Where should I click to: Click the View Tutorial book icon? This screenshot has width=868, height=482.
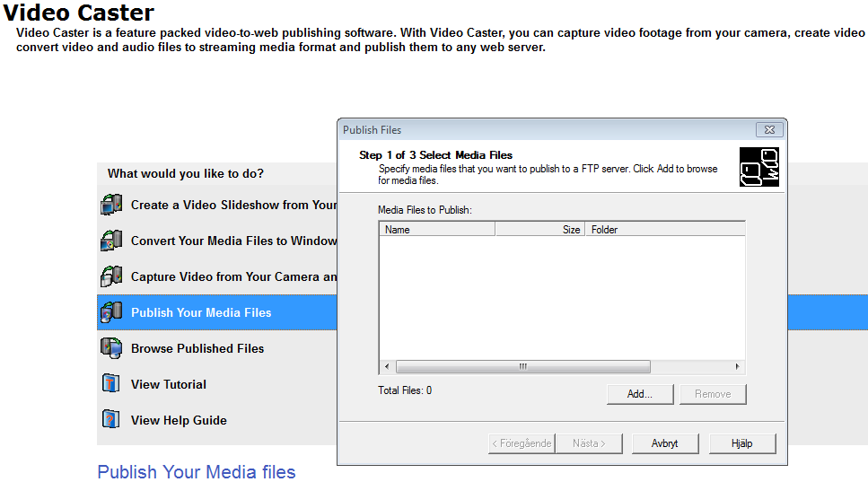pos(110,384)
